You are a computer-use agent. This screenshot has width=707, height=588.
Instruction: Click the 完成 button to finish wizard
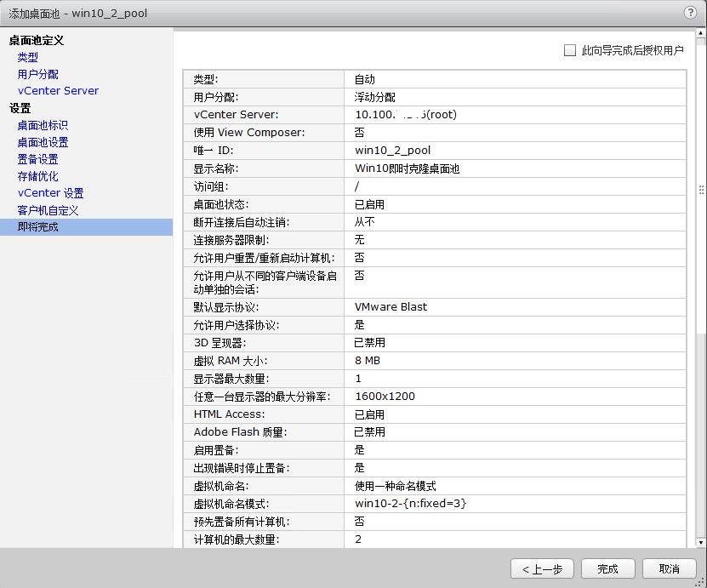(607, 568)
